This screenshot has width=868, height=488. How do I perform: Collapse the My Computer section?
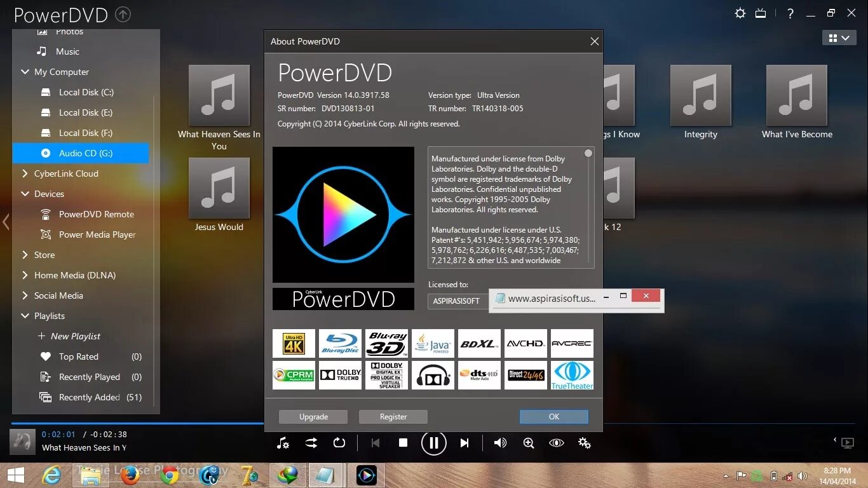pyautogui.click(x=25, y=72)
